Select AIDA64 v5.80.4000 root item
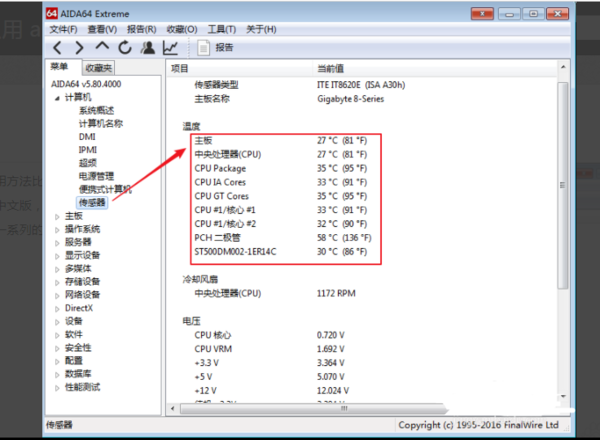The height and width of the screenshot is (440, 600). [x=86, y=84]
